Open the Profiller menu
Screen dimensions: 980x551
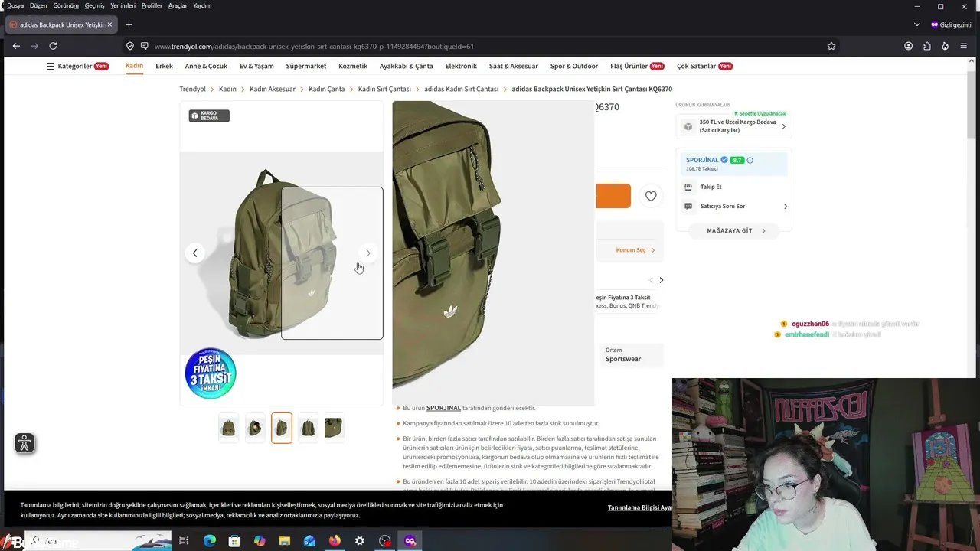(x=152, y=5)
